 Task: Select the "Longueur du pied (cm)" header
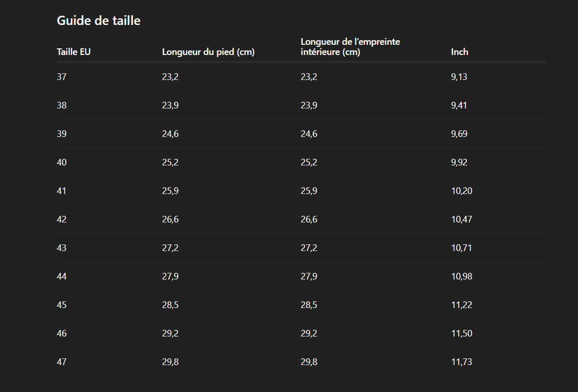pyautogui.click(x=208, y=52)
